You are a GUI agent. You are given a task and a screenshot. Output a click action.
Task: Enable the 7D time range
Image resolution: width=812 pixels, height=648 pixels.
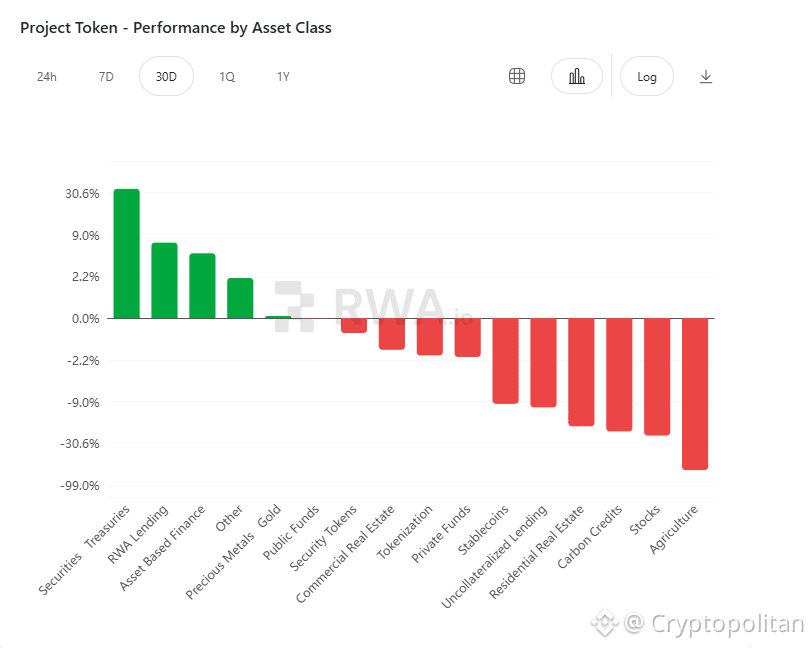click(105, 75)
